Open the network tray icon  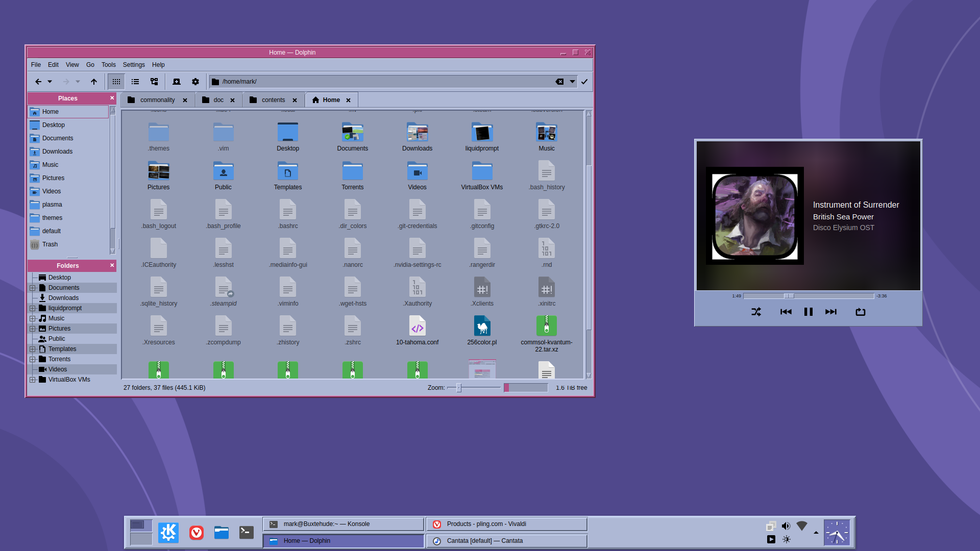click(802, 526)
